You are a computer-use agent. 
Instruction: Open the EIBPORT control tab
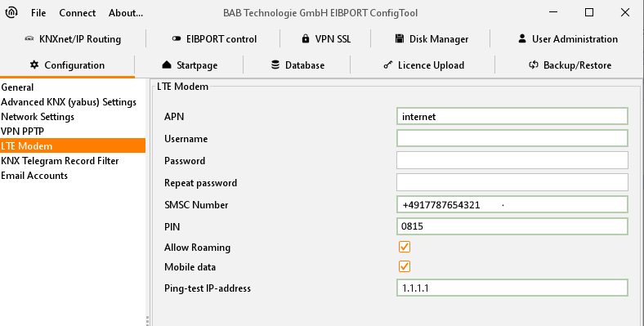214,39
